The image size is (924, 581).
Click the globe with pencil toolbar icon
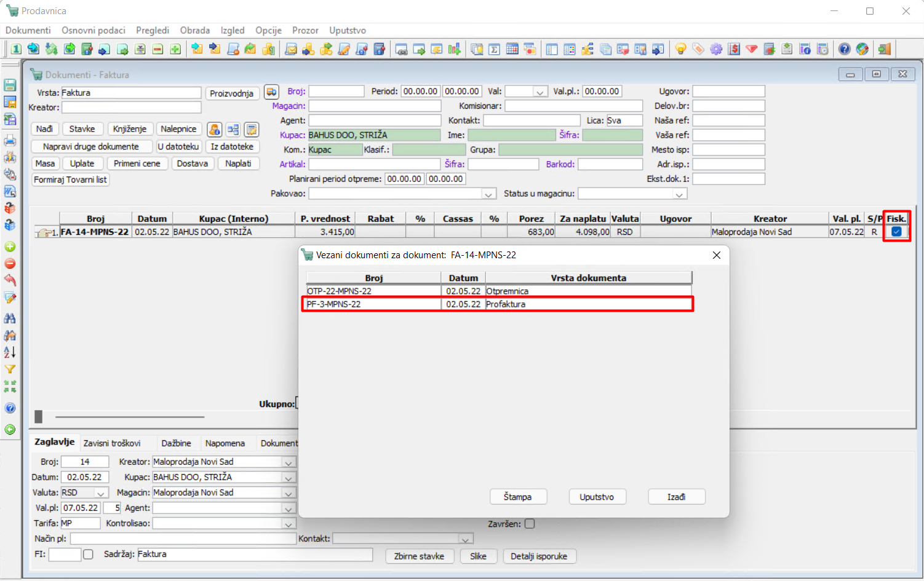tap(862, 49)
